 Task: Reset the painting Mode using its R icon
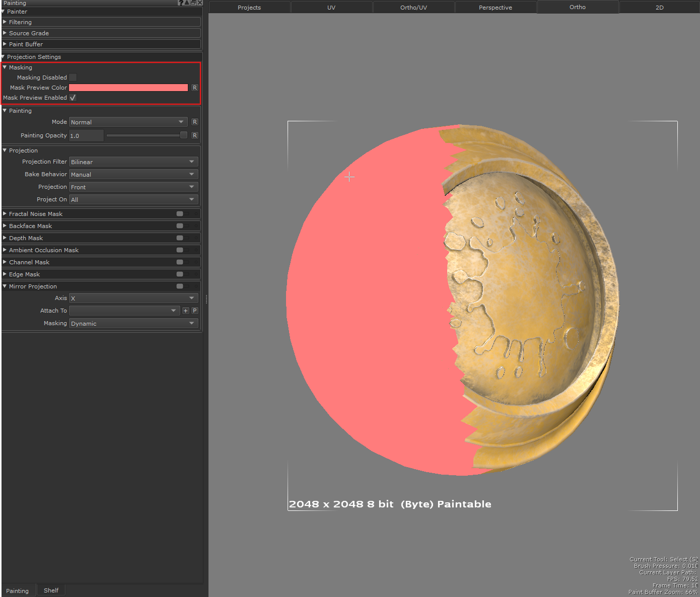(x=194, y=122)
